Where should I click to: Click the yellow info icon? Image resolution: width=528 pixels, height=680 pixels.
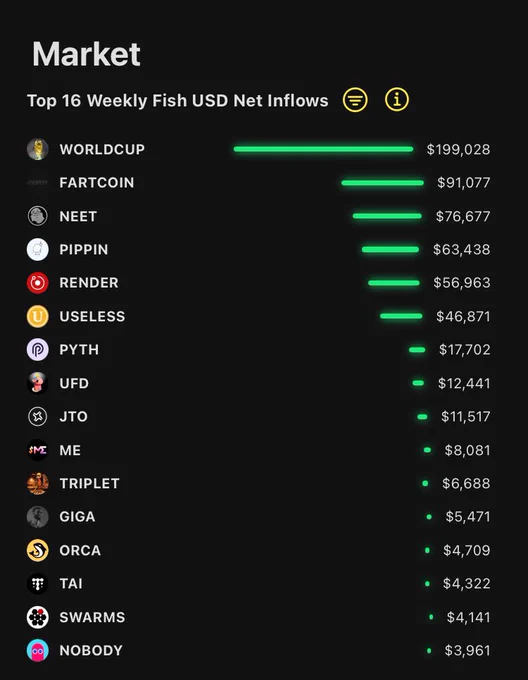pos(397,100)
